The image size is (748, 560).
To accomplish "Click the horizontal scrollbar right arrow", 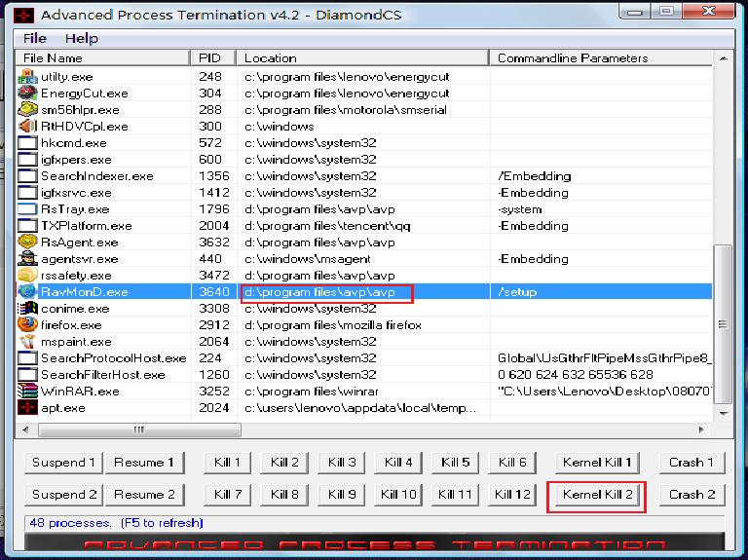I will click(x=701, y=429).
